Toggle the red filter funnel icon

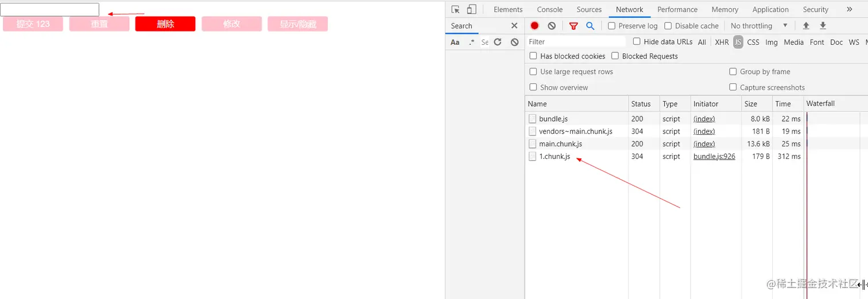pos(573,26)
